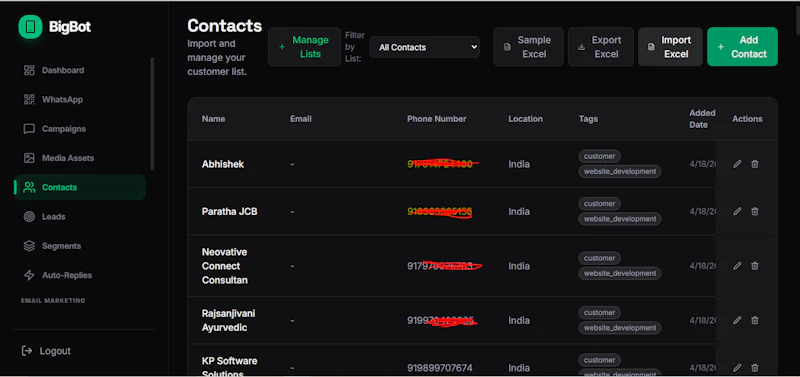The height and width of the screenshot is (377, 800).
Task: Go to Auto-Replies
Action: tap(80, 275)
